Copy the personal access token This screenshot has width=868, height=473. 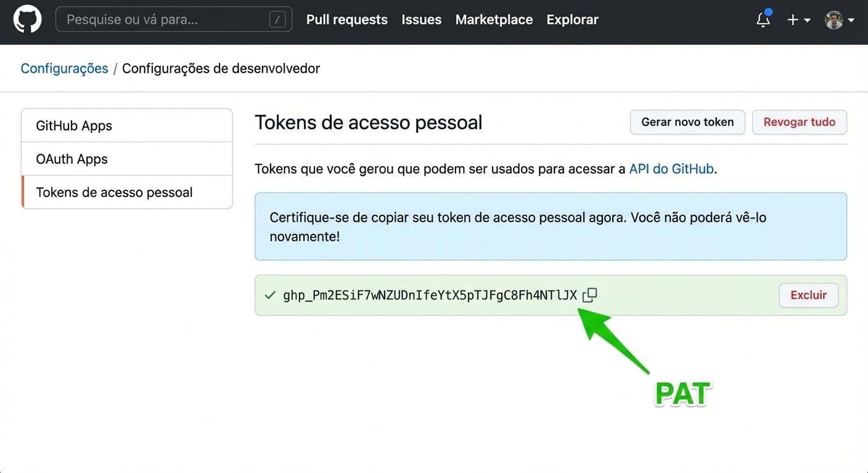[589, 296]
